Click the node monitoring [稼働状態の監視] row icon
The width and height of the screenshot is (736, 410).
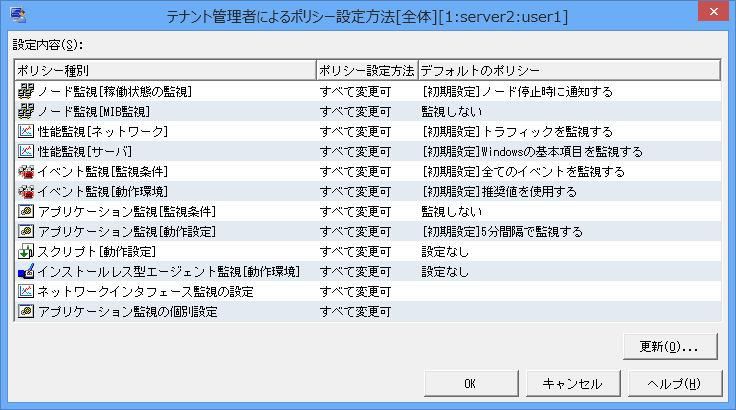click(26, 91)
